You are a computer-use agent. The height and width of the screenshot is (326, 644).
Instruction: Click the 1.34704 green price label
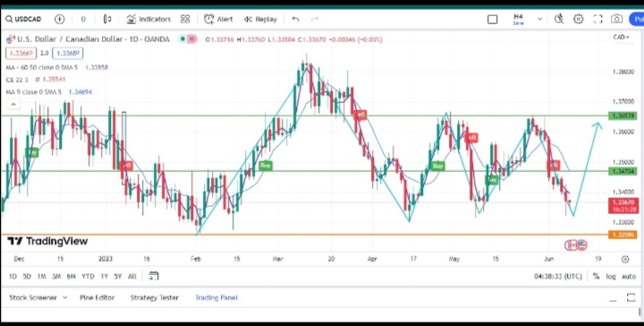point(623,171)
